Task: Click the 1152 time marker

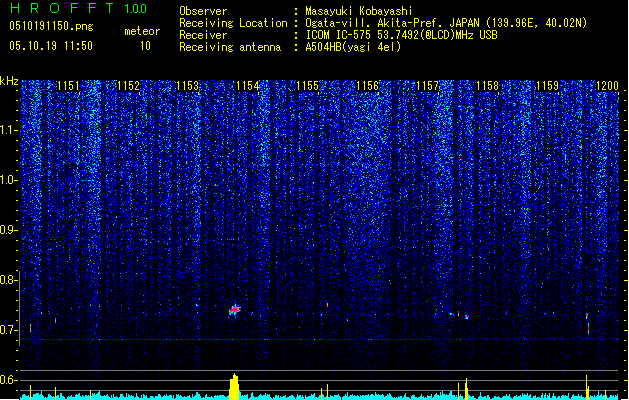Action: (x=128, y=86)
